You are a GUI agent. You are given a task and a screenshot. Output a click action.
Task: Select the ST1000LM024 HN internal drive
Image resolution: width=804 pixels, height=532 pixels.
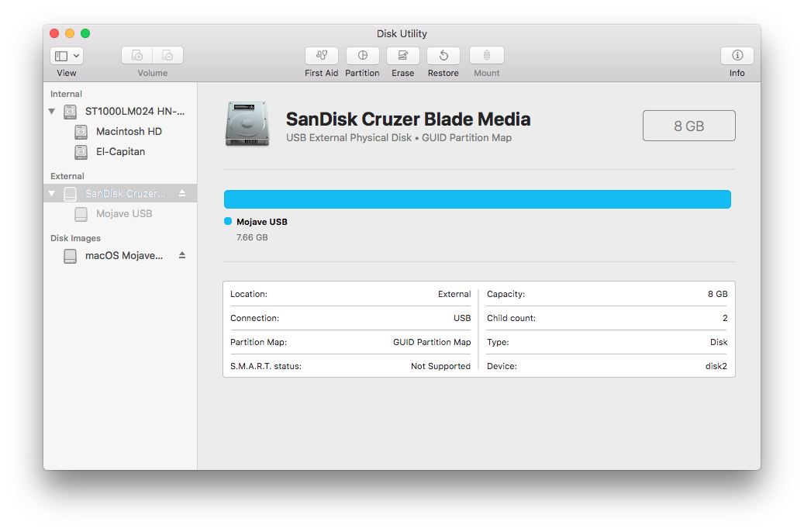coord(120,112)
